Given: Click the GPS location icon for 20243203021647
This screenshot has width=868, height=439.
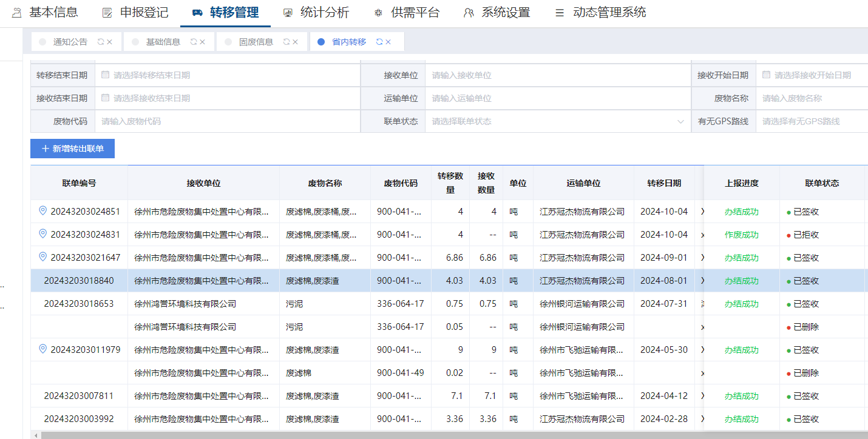Looking at the screenshot, I should pyautogui.click(x=42, y=257).
